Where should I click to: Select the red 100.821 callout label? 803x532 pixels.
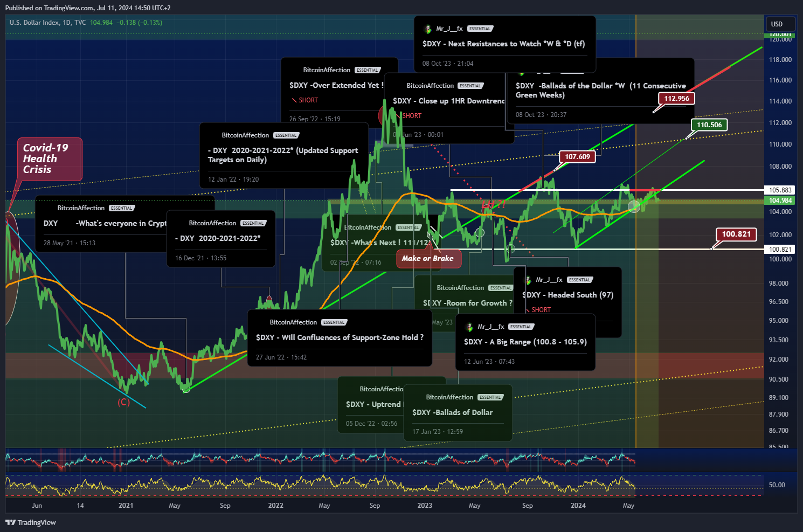[x=736, y=234]
